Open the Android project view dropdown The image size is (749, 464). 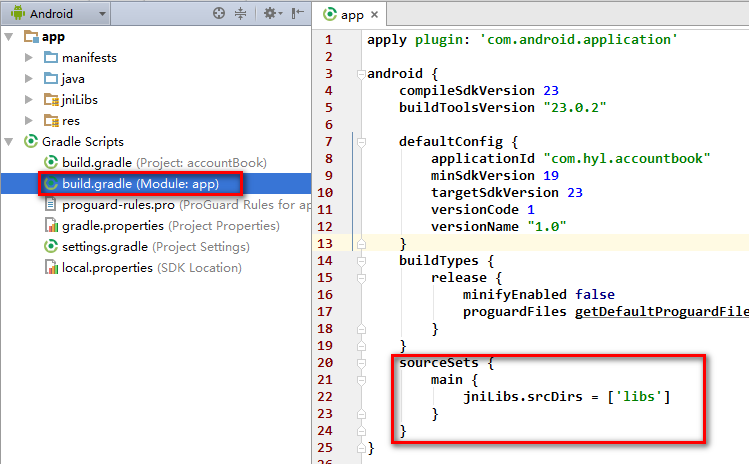(55, 13)
